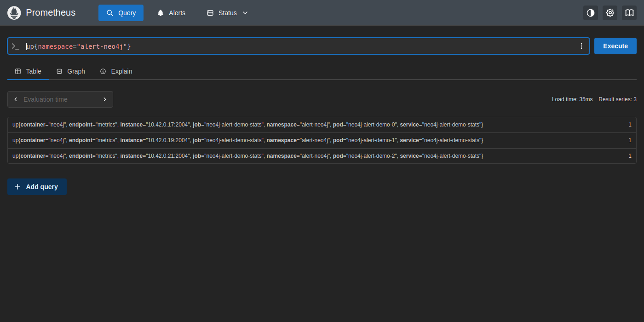
Task: Focus the PromQL expression input field
Action: [299, 46]
